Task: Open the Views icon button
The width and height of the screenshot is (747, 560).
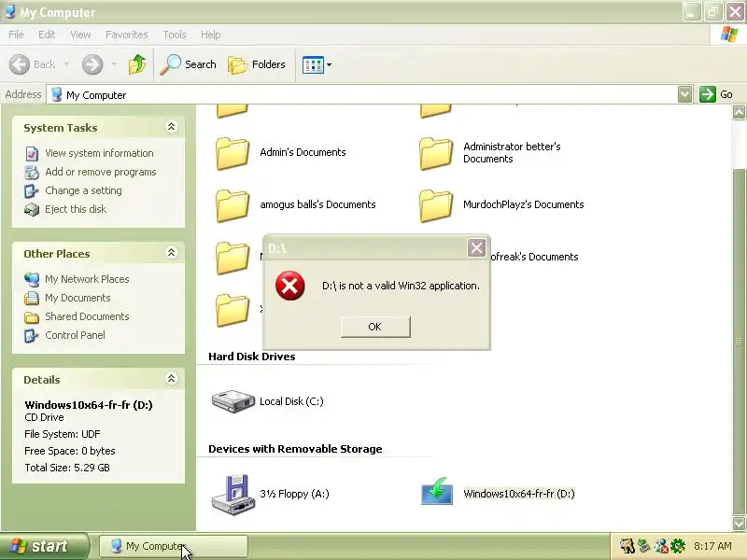Action: (x=313, y=64)
